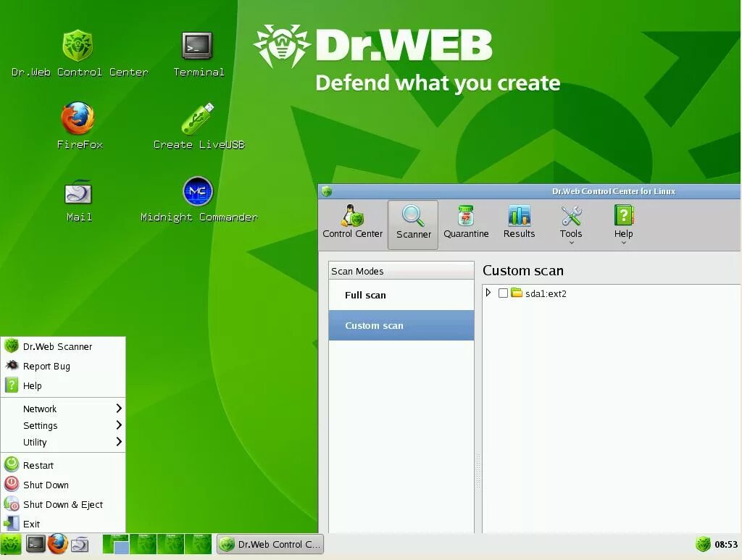
Task: Click the Custom scan heading text
Action: coord(523,270)
